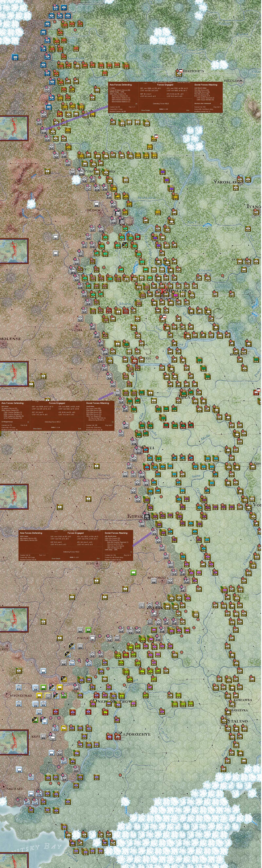Select the Soviet counter next to the Yaroslavl label
The width and height of the screenshot is (262, 868).
point(240,180)
